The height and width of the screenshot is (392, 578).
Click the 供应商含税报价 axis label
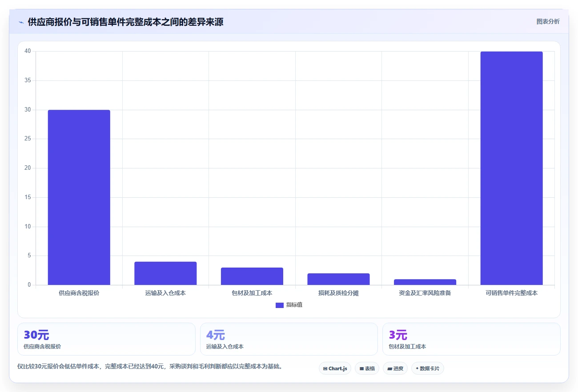click(x=79, y=293)
